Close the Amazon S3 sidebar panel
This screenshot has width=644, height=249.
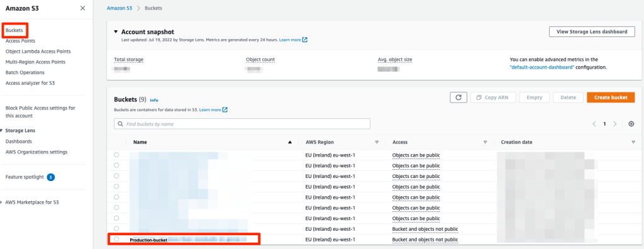(x=82, y=8)
